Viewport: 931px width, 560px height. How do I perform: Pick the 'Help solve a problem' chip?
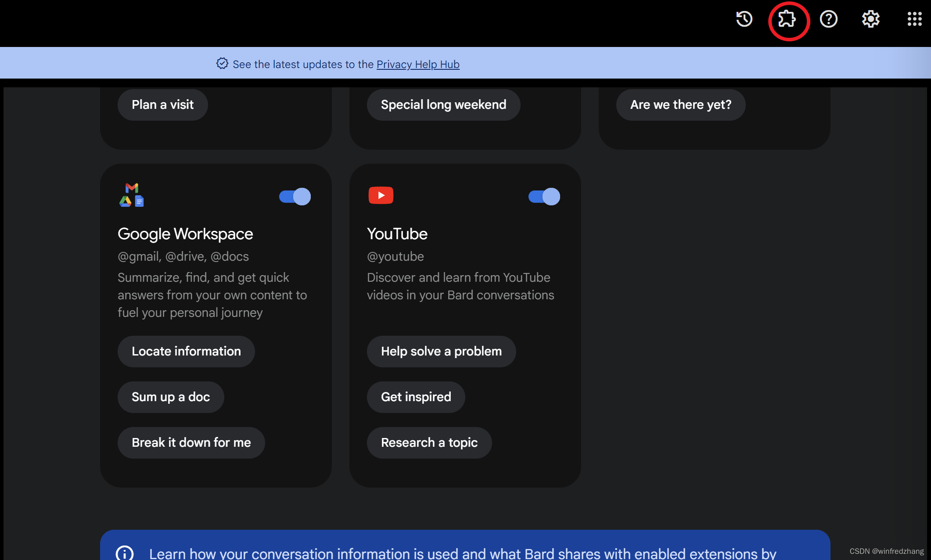tap(441, 352)
